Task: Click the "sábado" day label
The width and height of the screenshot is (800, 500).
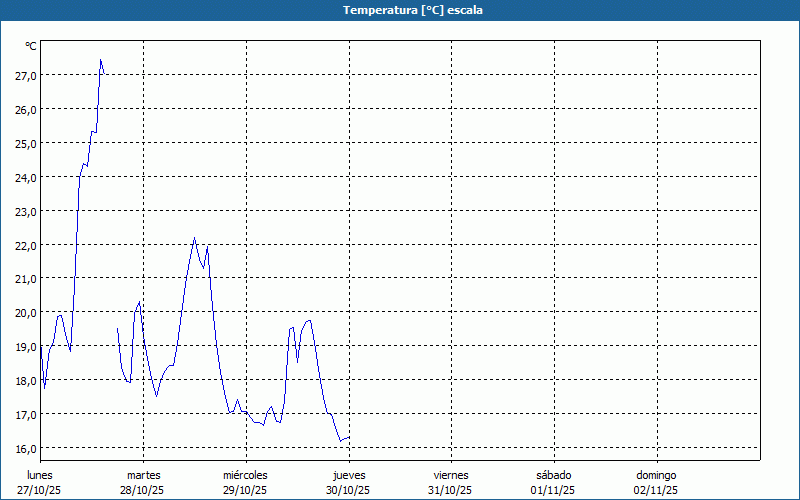Action: [553, 475]
